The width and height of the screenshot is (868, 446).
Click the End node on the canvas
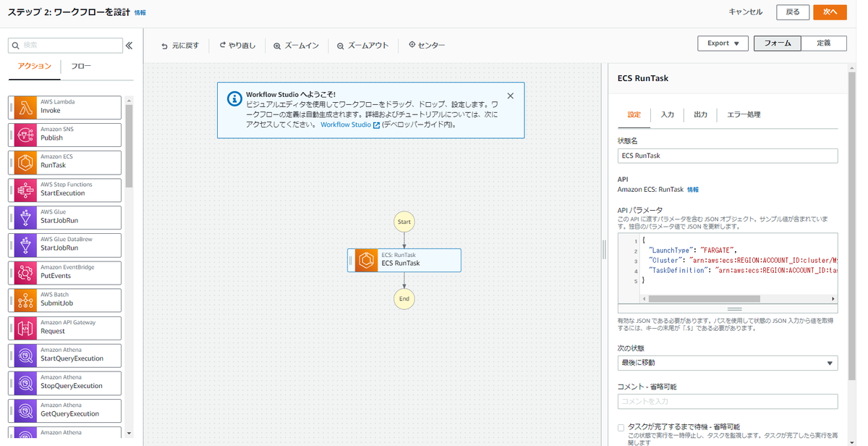404,298
